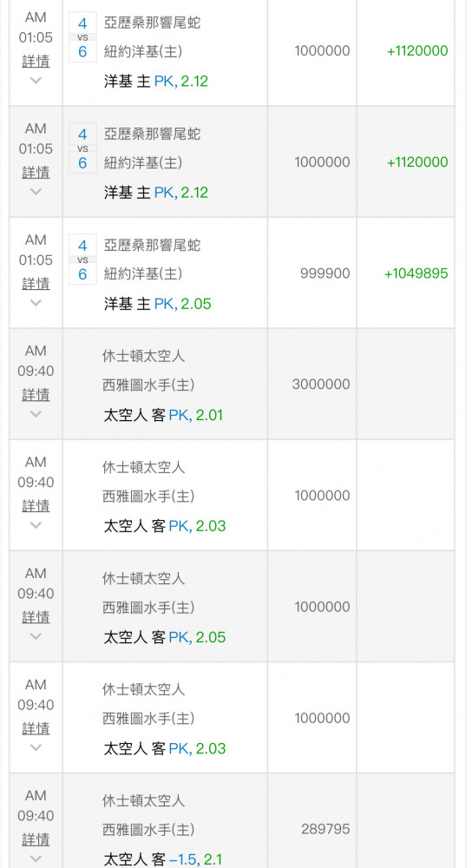Click 4 vs 6 score box in 999900 row
472x868 pixels.
(82, 260)
